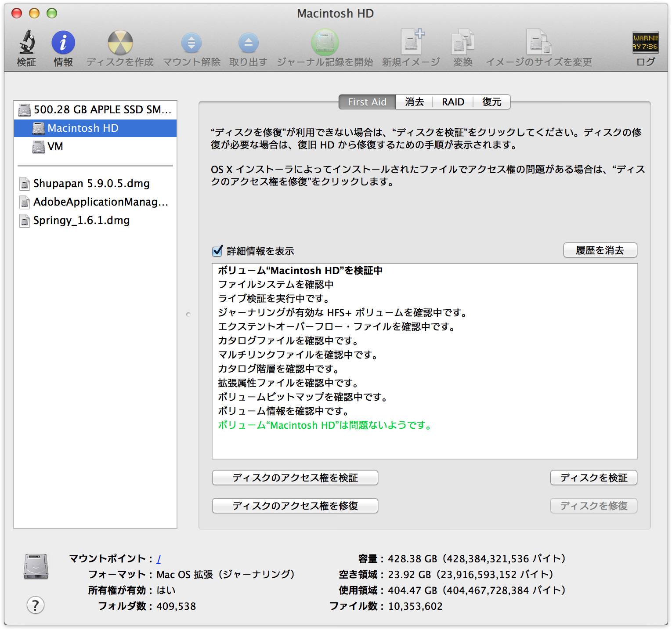Image resolution: width=672 pixels, height=630 pixels.
Task: Click the 検証 microscope toolbar icon
Action: click(x=26, y=42)
